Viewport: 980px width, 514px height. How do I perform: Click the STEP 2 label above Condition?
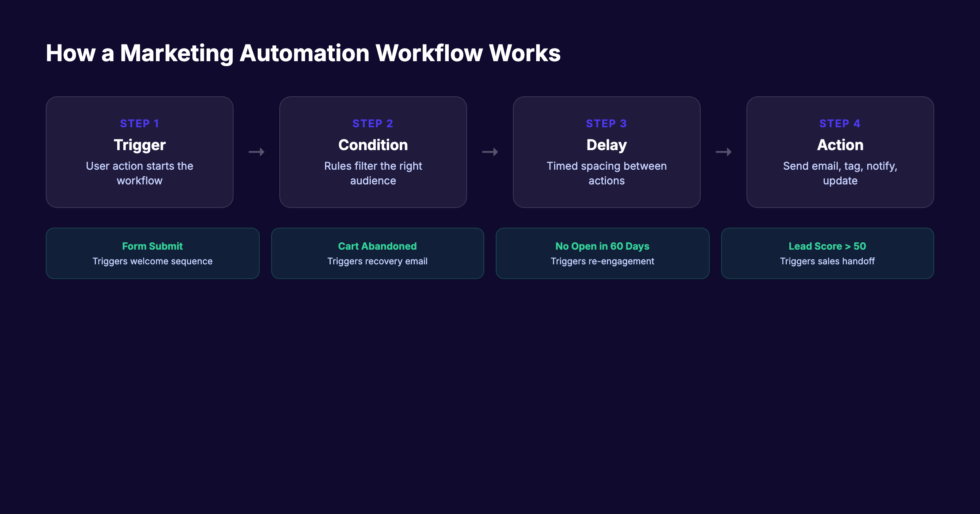coord(373,123)
